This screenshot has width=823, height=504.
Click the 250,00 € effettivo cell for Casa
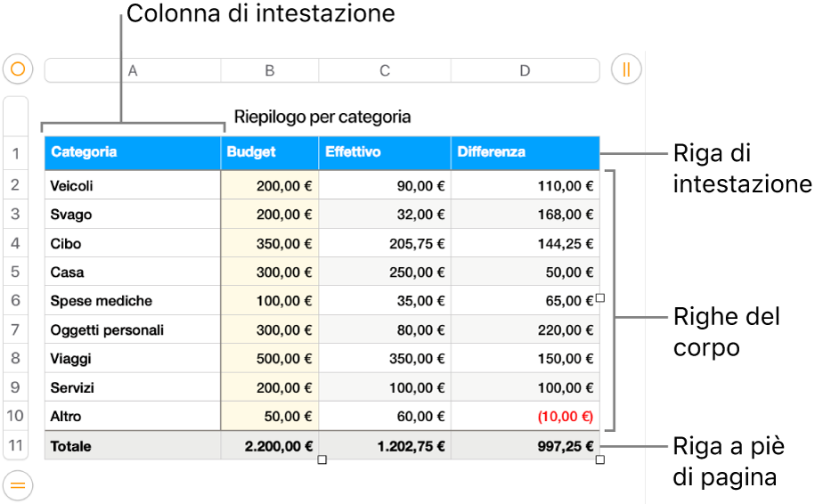pyautogui.click(x=385, y=272)
